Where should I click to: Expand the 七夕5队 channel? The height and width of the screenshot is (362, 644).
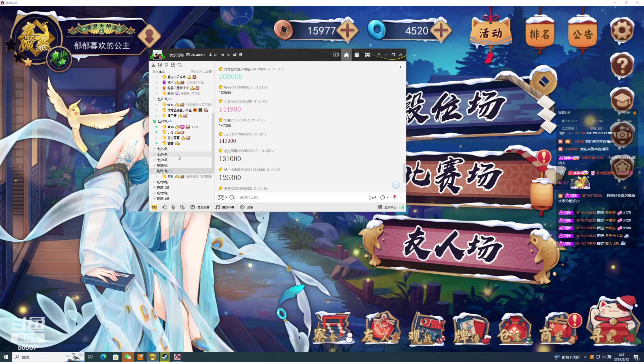point(154,160)
